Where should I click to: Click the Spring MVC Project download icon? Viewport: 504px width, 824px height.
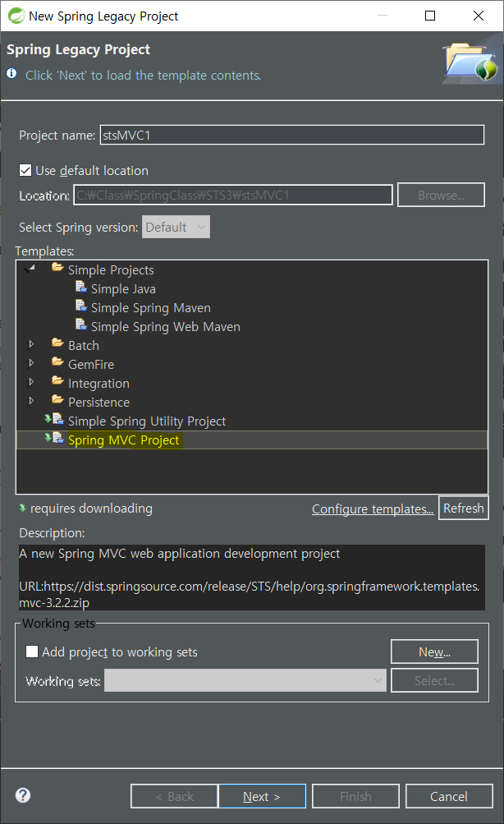click(54, 438)
